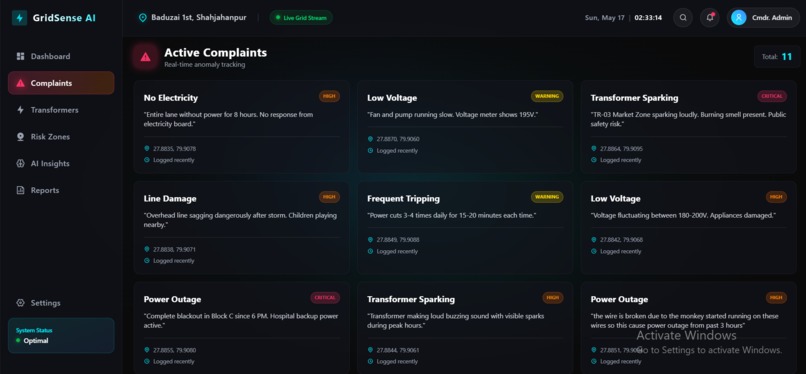Click the red Active Complaints alert icon

pyautogui.click(x=145, y=57)
